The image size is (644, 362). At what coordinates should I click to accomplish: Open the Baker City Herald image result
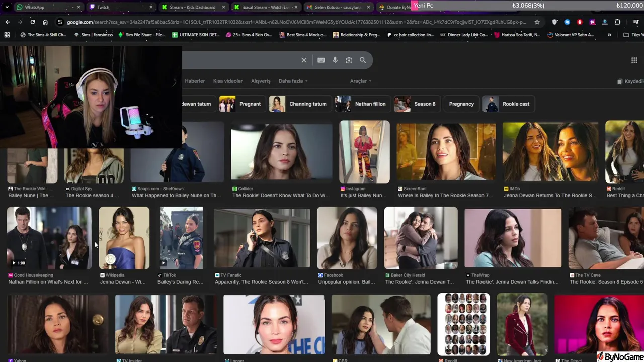tap(421, 238)
